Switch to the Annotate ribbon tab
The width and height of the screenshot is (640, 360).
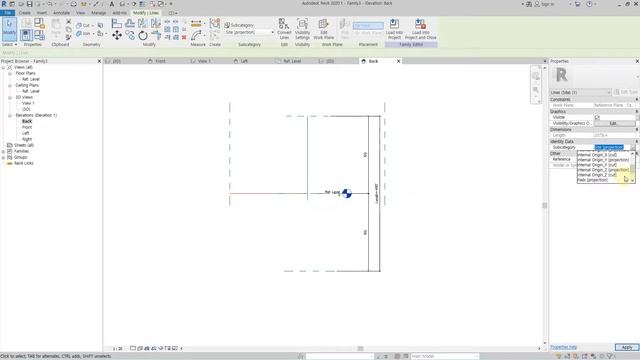click(61, 13)
